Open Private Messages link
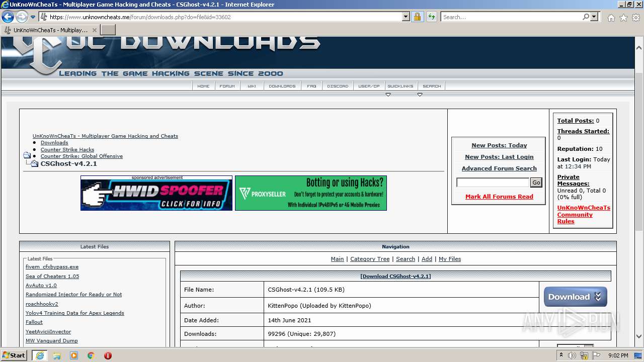 pos(573,180)
